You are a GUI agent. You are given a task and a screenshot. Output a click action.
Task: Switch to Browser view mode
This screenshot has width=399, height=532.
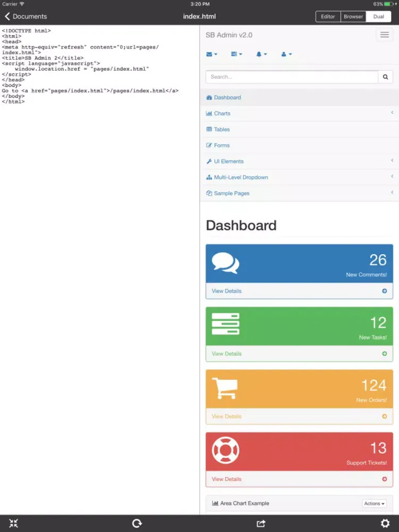(353, 16)
